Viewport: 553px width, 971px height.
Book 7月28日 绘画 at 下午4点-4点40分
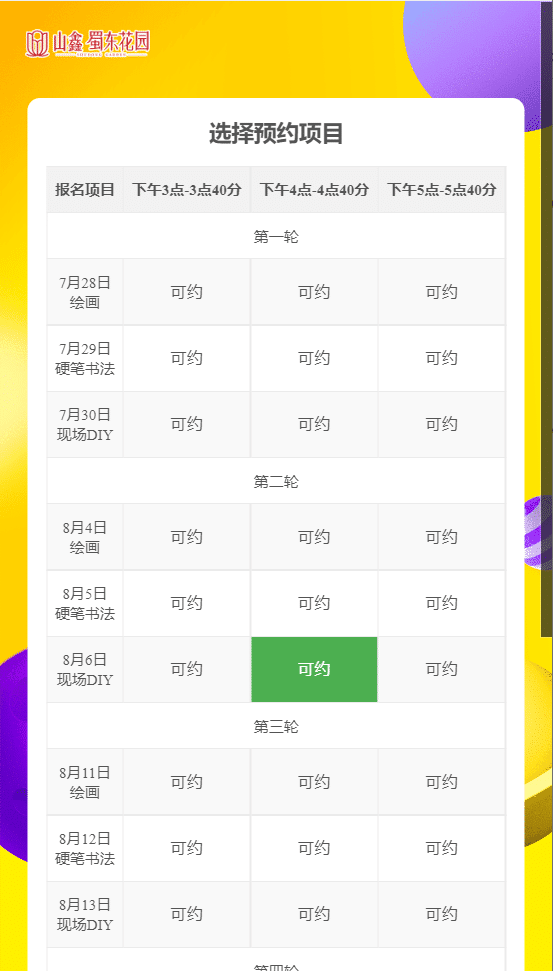click(314, 292)
